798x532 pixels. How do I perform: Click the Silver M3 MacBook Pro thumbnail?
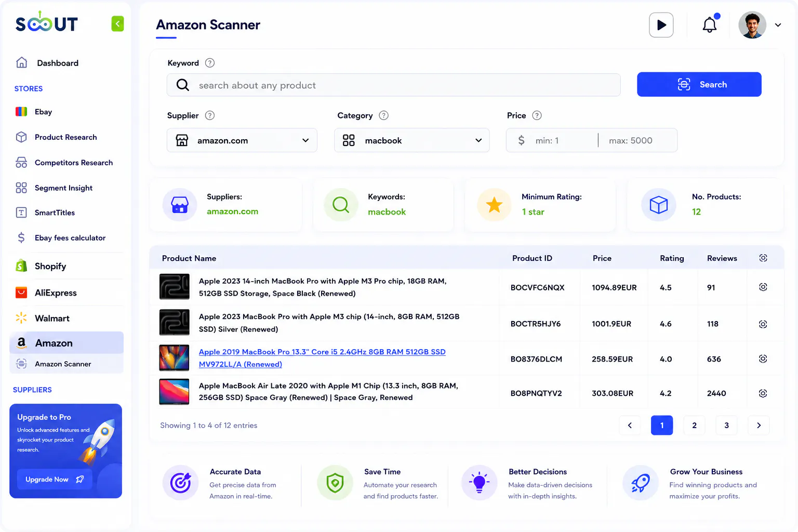click(175, 323)
